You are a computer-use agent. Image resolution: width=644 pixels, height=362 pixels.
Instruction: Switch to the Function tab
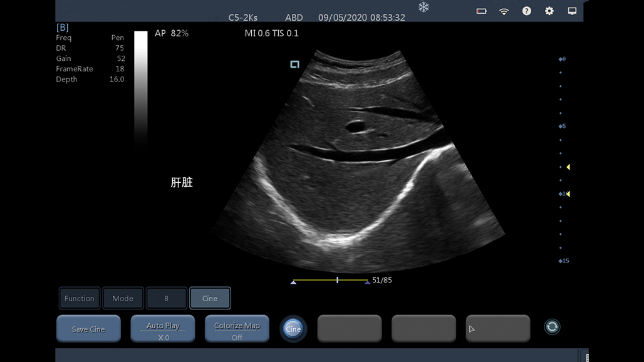80,298
